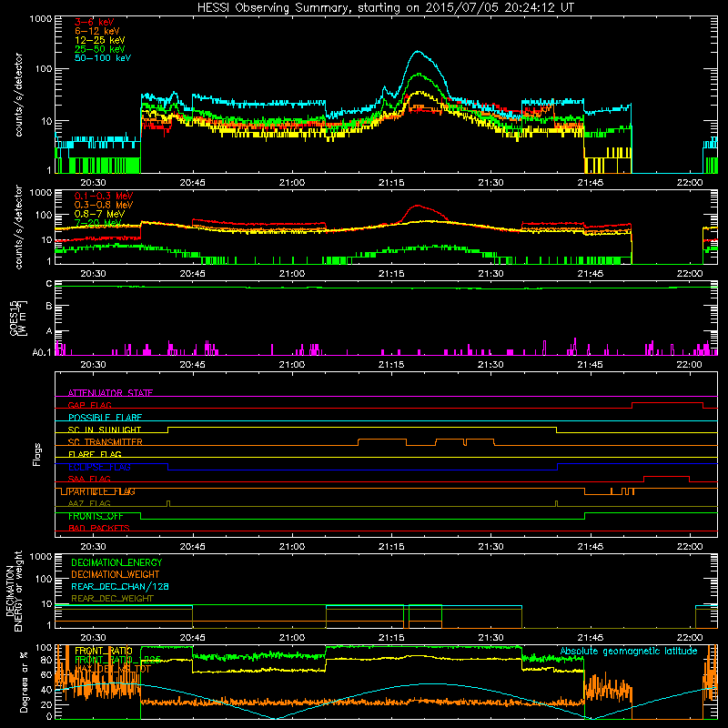
Task: Click 21:00 under the MeV counts panel
Action: [292, 274]
